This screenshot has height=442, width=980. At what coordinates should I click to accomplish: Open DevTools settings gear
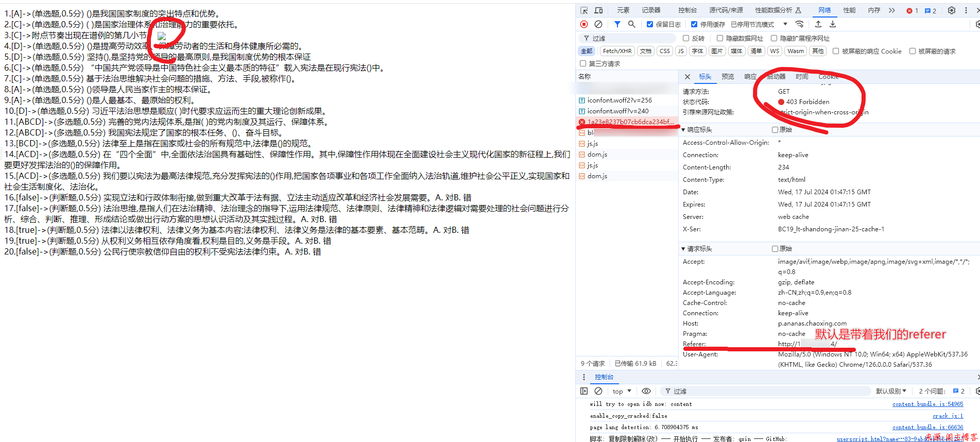pos(952,10)
